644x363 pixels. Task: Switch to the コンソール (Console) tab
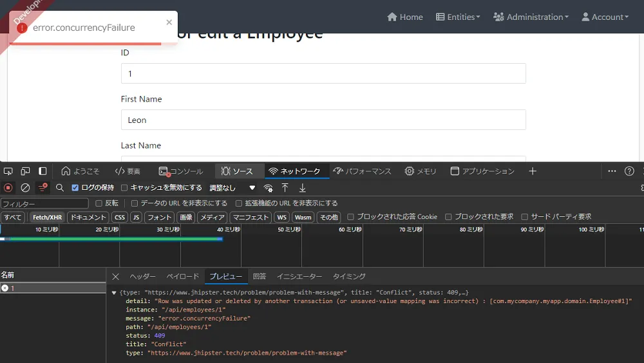click(181, 171)
